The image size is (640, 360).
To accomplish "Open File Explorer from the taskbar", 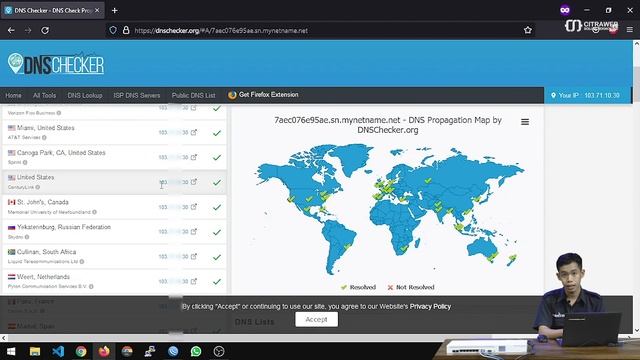I will pyautogui.click(x=35, y=351).
